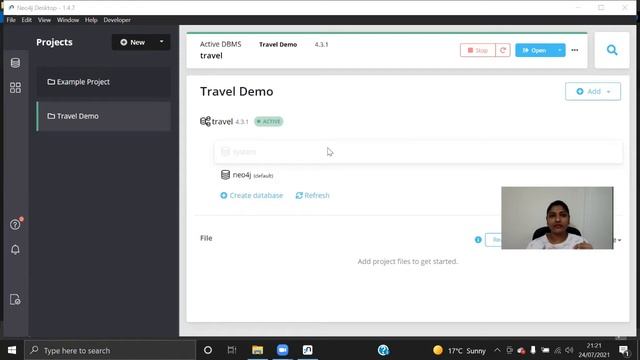Open the notifications bell icon

[x=15, y=249]
